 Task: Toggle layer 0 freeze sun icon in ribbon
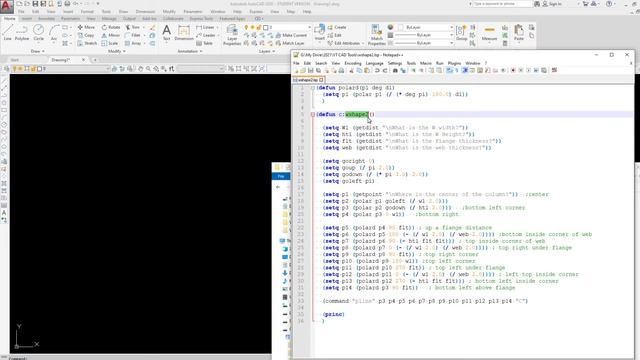(x=252, y=27)
